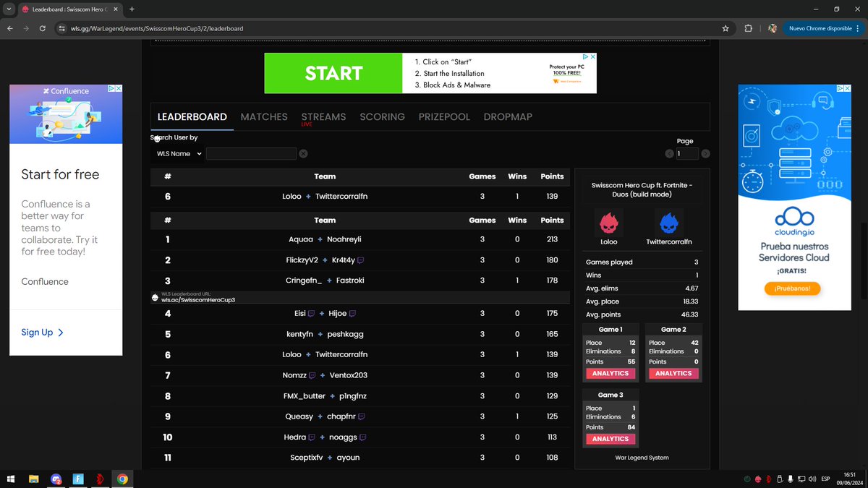Go to next leaderboard page
868x488 pixels.
point(705,153)
